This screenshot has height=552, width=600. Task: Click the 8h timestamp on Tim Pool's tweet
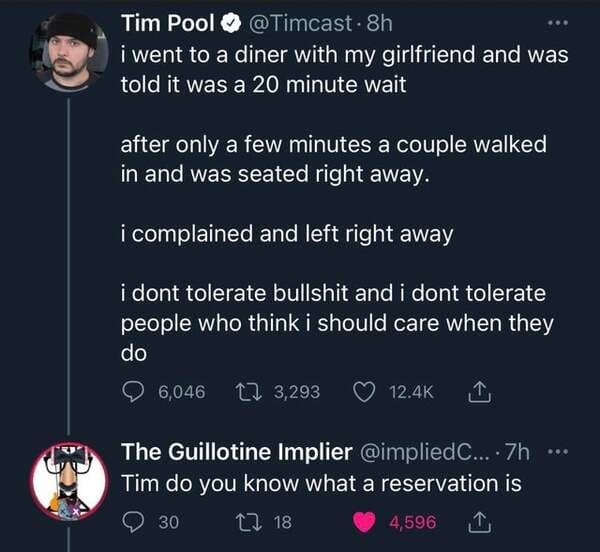[380, 23]
